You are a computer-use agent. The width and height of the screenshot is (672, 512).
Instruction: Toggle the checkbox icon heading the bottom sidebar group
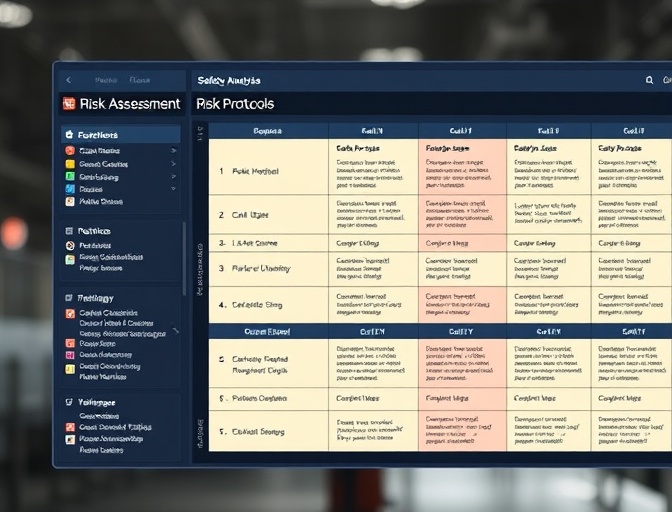tap(69, 402)
